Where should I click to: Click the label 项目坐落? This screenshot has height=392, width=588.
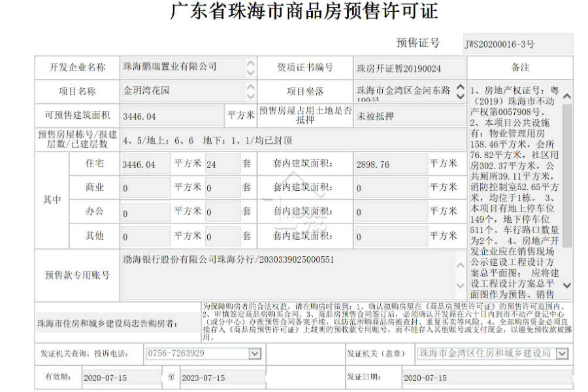click(305, 91)
